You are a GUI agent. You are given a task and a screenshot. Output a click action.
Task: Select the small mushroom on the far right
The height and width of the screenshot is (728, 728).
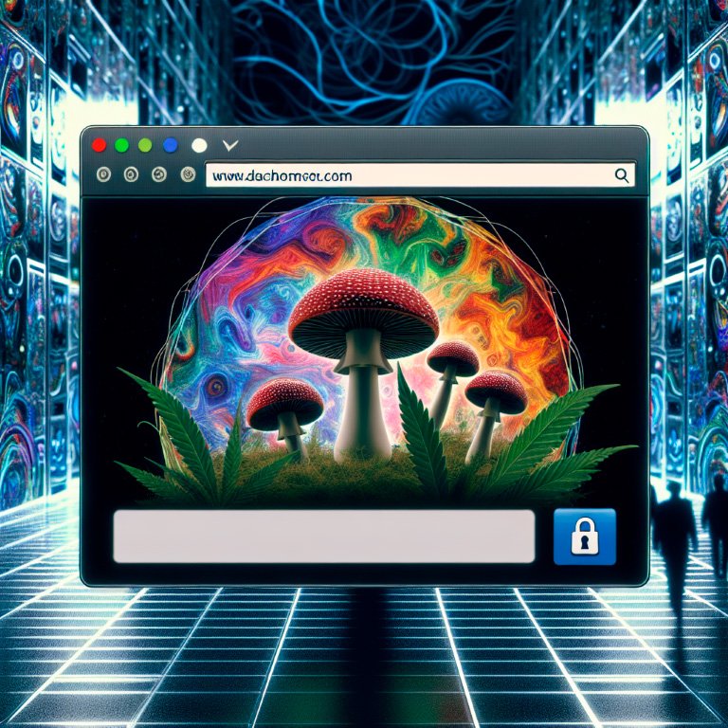click(x=495, y=392)
